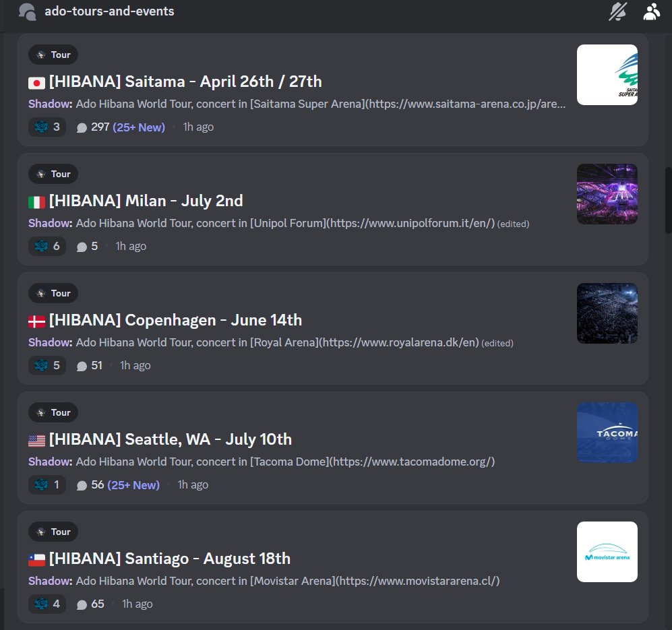The image size is (672, 630).
Task: Click the Movistar Arena thumbnail on the Santiago post
Action: coord(607,551)
